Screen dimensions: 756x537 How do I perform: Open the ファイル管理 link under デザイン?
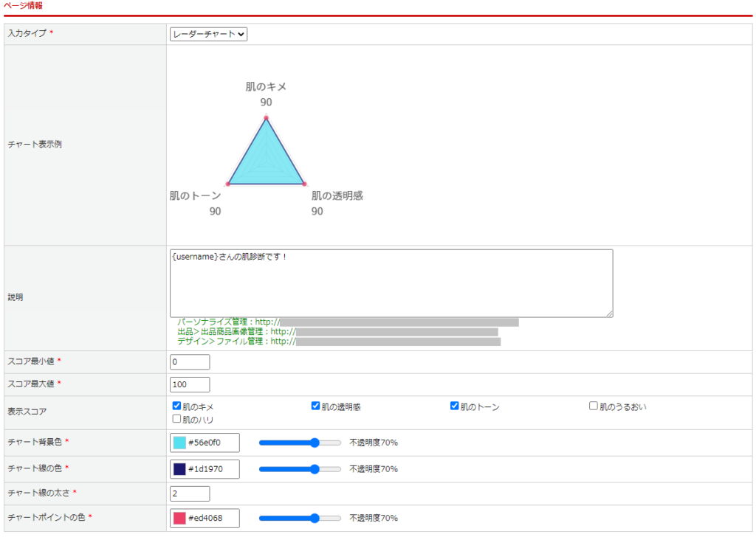(x=339, y=342)
